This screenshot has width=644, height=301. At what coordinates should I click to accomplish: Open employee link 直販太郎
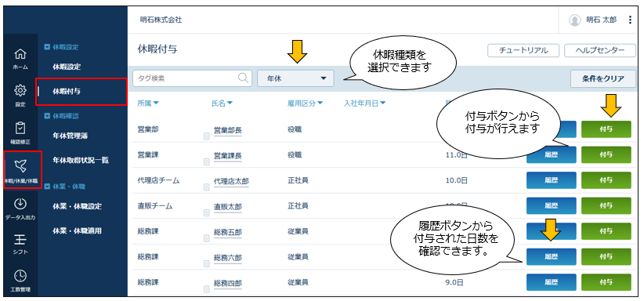coord(227,207)
